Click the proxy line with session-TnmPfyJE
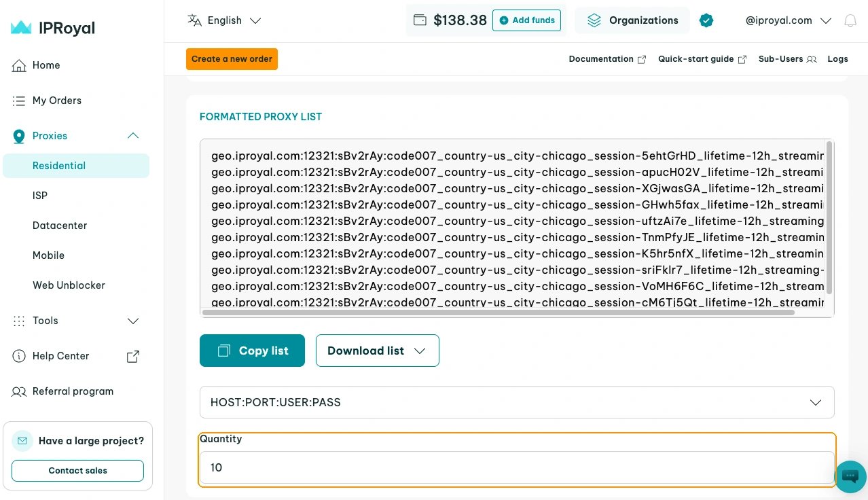 pyautogui.click(x=518, y=238)
